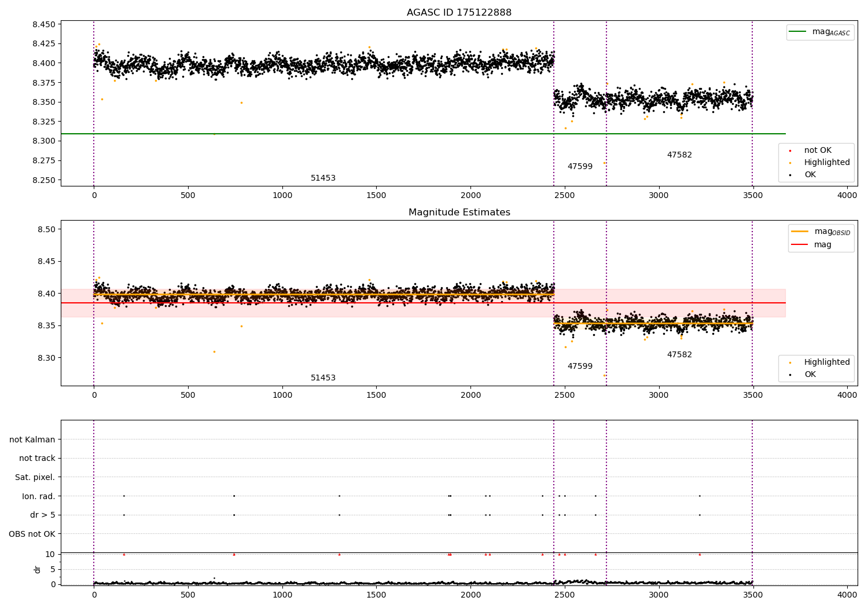The width and height of the screenshot is (868, 608).
Task: Click the obsid label 47582 in top plot
Action: click(x=679, y=155)
